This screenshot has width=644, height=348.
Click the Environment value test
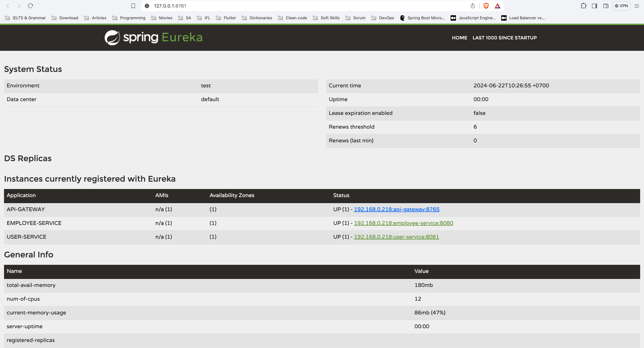coord(206,86)
